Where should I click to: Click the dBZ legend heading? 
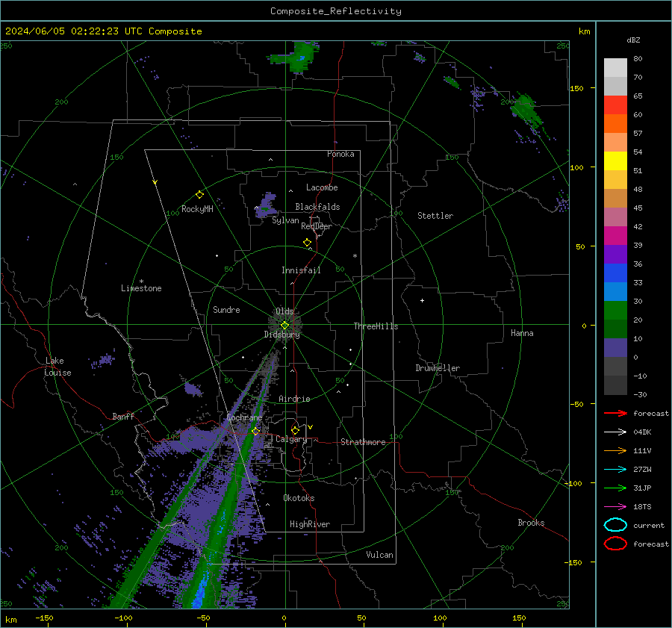(x=633, y=40)
